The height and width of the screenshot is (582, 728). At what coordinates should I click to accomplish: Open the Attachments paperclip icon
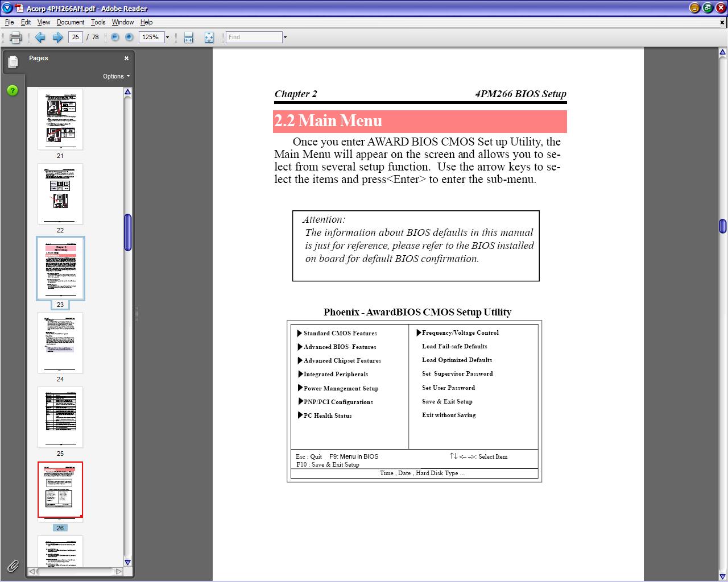point(13,566)
